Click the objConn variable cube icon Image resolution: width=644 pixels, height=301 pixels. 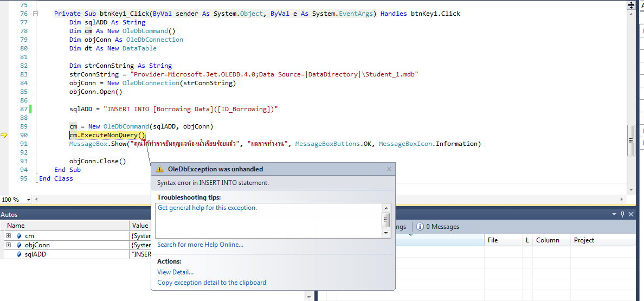18,245
